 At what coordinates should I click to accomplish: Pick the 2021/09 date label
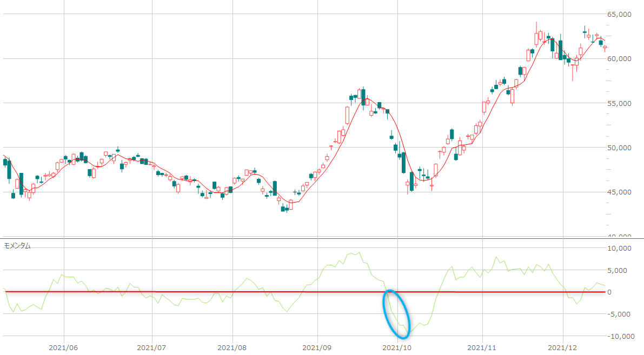click(318, 347)
